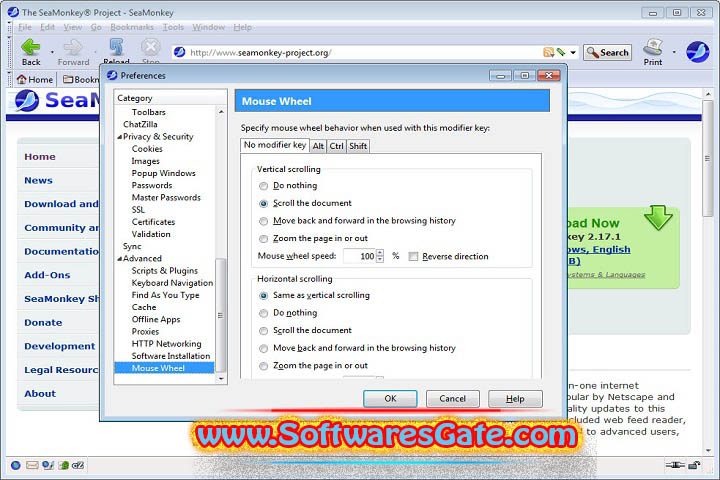Open Mail from status bar envelope icon

click(32, 465)
